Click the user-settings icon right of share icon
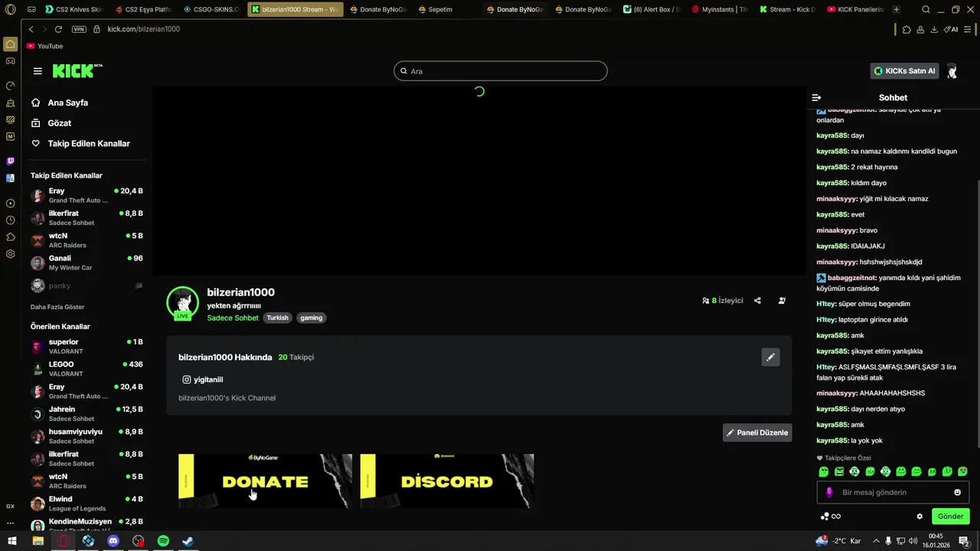Image resolution: width=980 pixels, height=551 pixels. click(x=782, y=301)
